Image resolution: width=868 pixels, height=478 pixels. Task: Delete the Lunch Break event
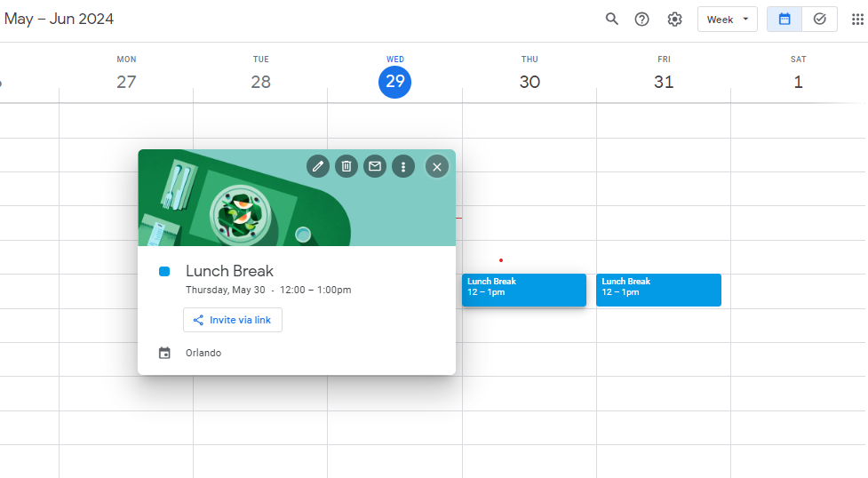point(346,166)
